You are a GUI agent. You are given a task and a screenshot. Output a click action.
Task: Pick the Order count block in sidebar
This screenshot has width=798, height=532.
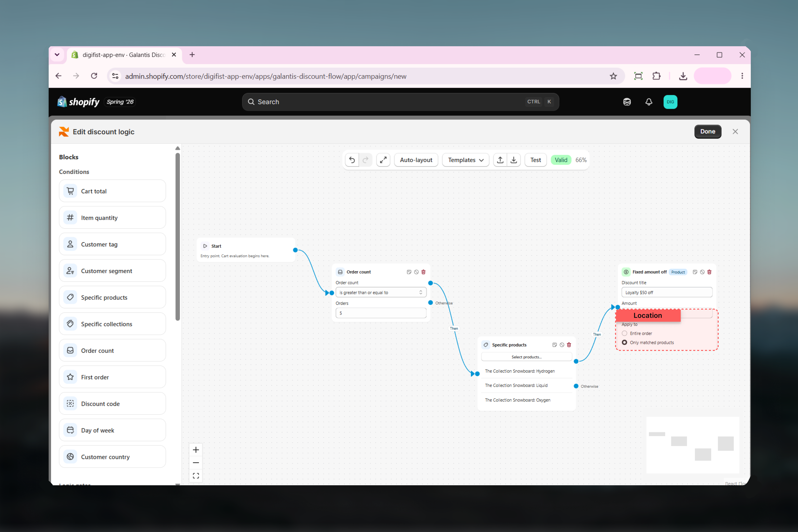tap(112, 350)
